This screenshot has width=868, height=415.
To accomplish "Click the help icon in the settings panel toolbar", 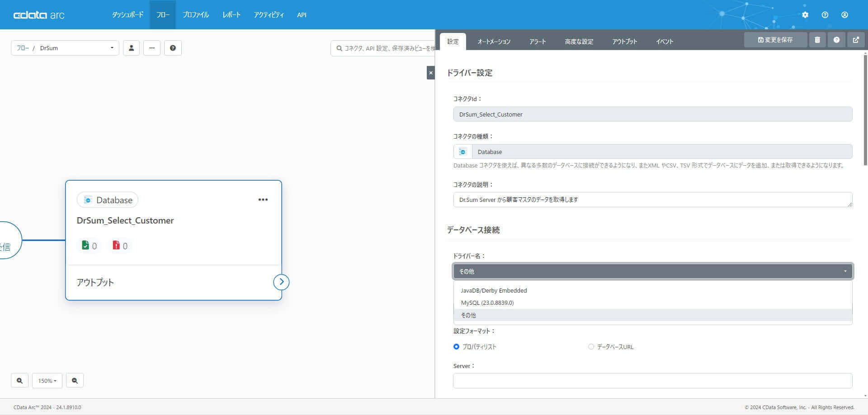I will [x=836, y=39].
